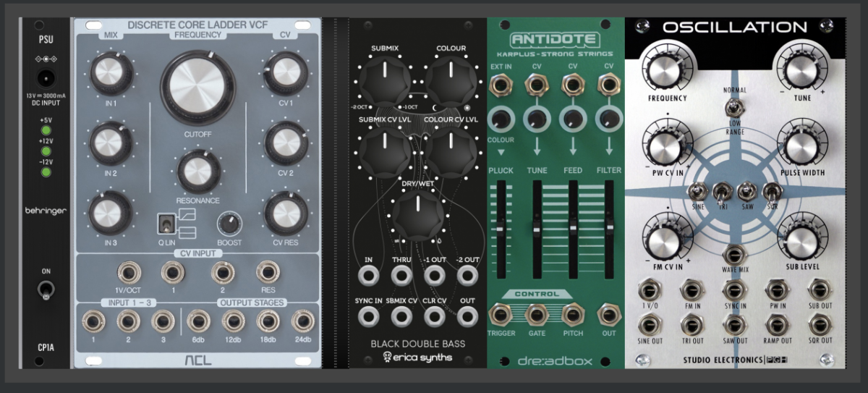Click the -12V status LED
The height and width of the screenshot is (393, 868).
point(46,172)
